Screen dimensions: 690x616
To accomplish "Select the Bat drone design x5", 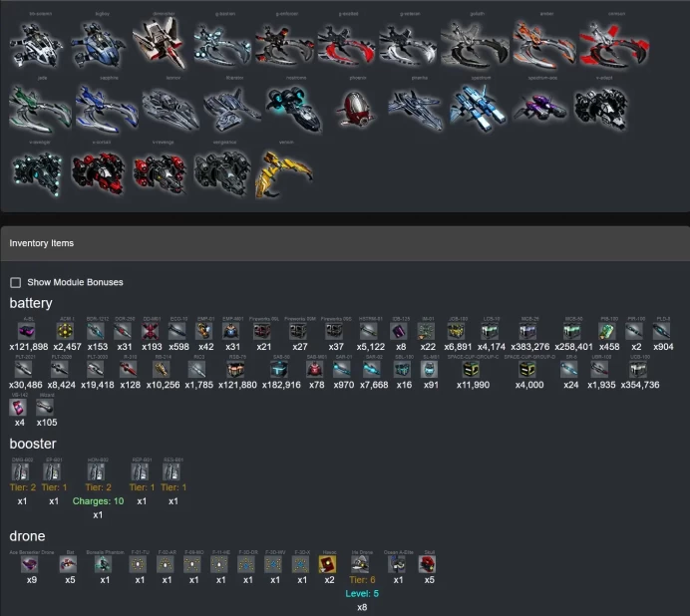I will [x=68, y=564].
